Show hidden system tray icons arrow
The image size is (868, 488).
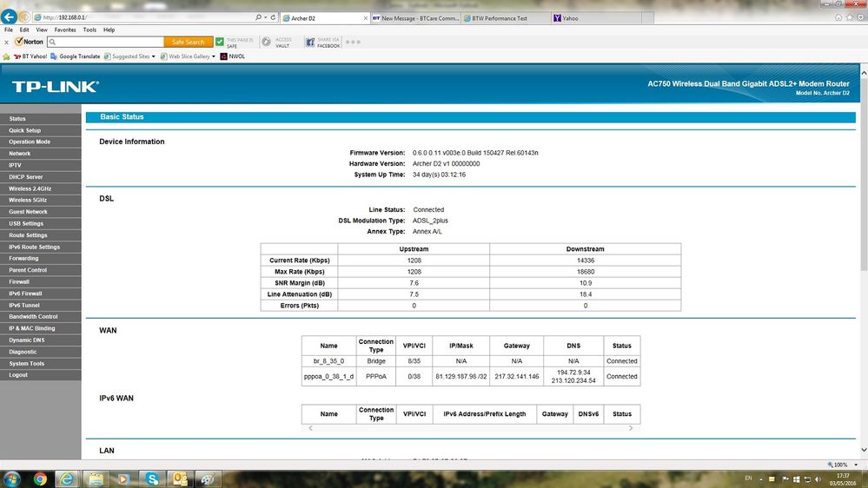(x=761, y=479)
